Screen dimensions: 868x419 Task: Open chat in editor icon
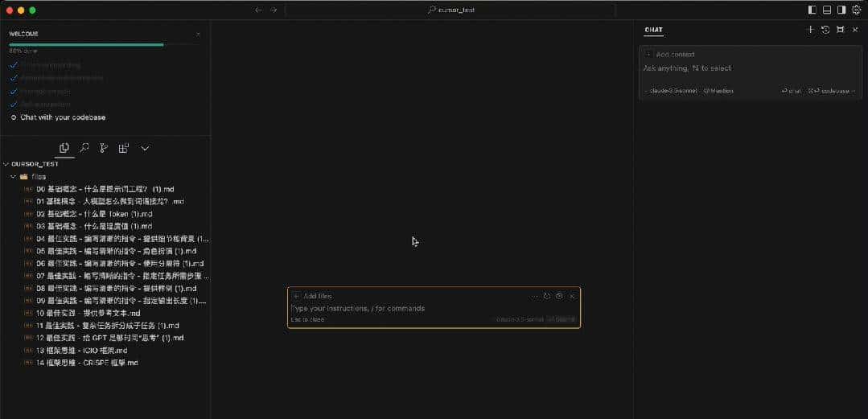(x=841, y=30)
